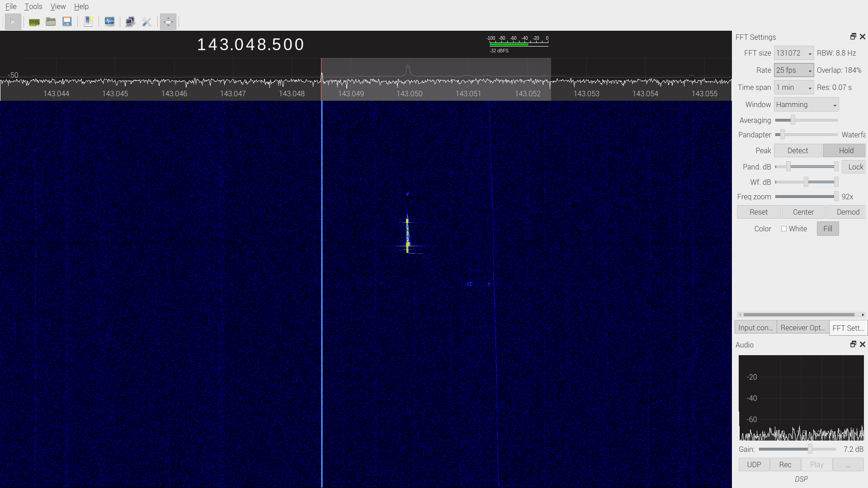Click the Overlap: 184% readout
Screen dimensions: 868x488
tap(839, 70)
